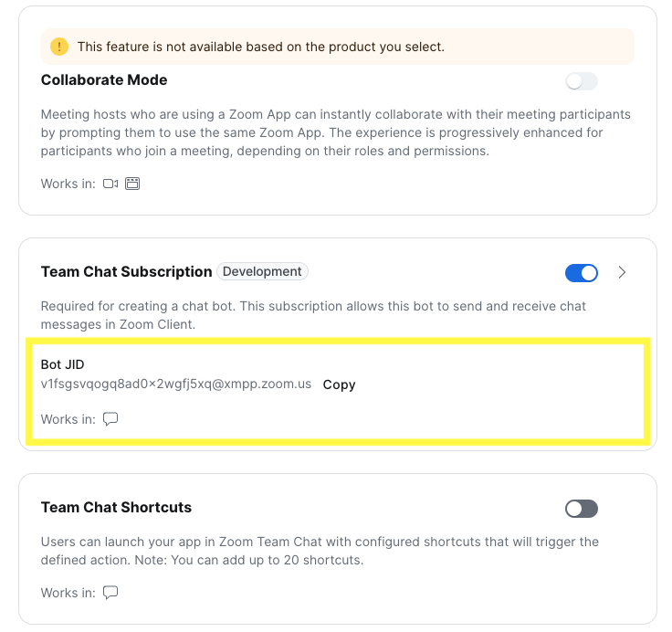Click the warning icon in the unavailable-feature banner
672x632 pixels.
(59, 47)
